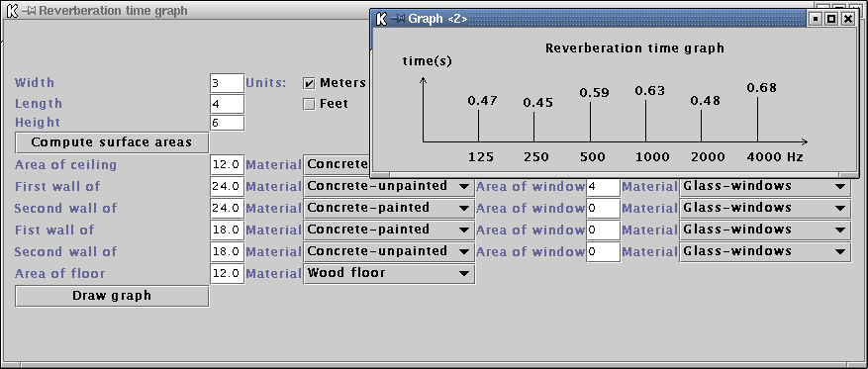
Task: Minimize the Graph window
Action: (x=815, y=19)
